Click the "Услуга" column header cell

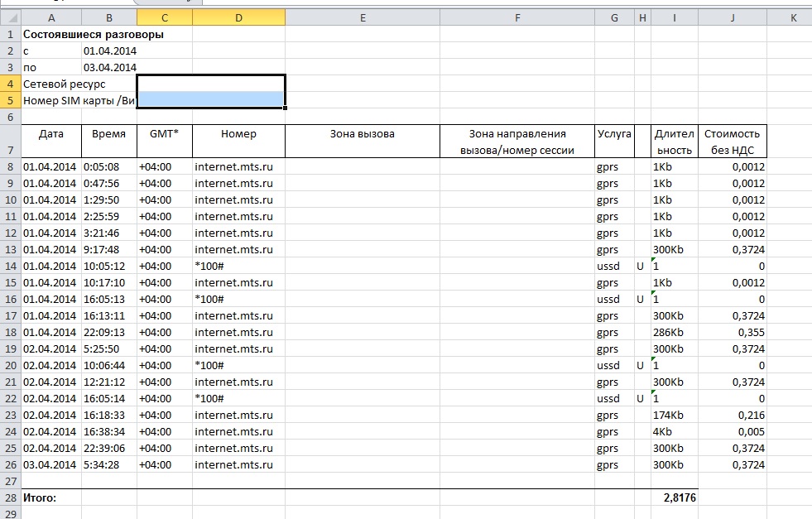pyautogui.click(x=613, y=133)
